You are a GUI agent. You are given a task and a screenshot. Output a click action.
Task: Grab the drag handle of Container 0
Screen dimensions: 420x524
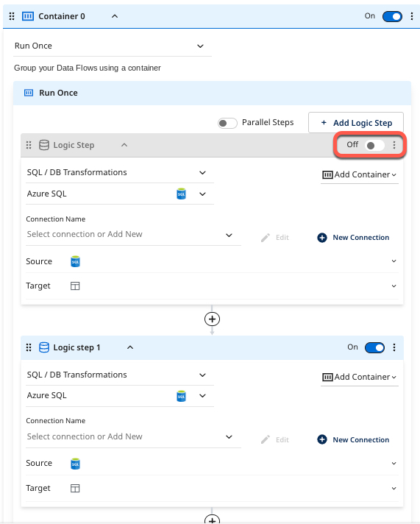click(12, 16)
